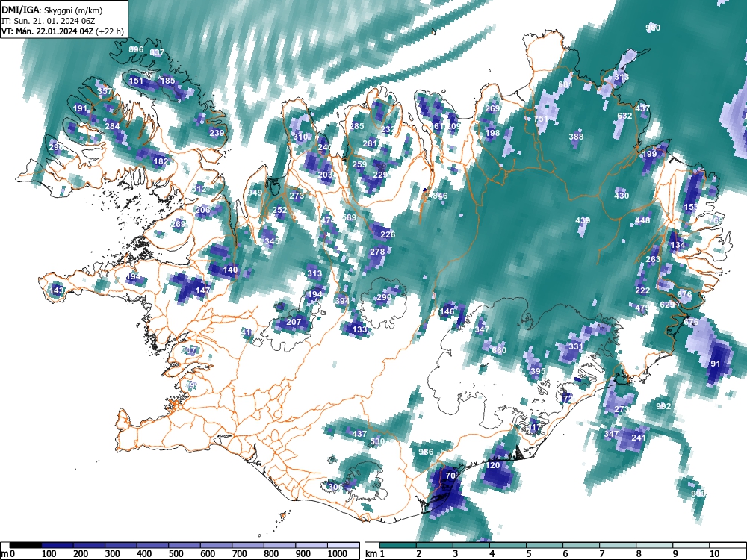The image size is (747, 560).
Task: Click the visibility value '199' on the east coast
Action: (x=650, y=155)
